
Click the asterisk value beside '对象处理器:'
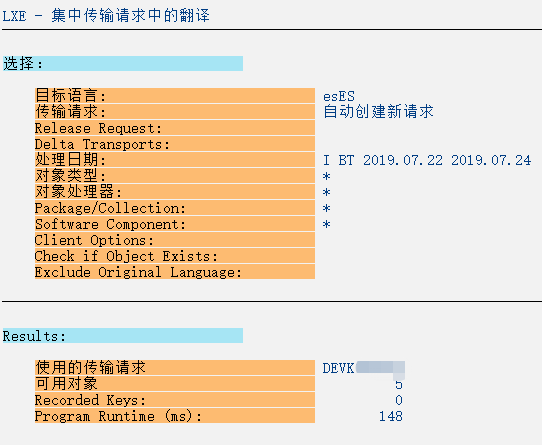tap(327, 193)
